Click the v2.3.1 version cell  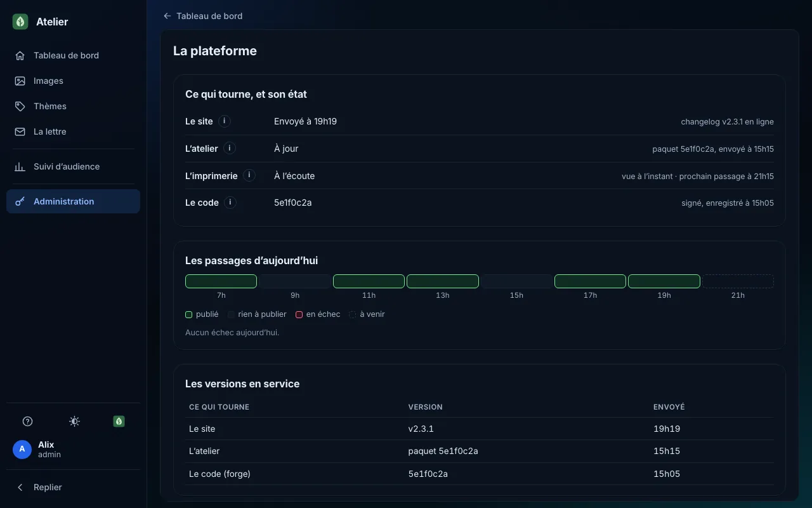click(x=421, y=429)
